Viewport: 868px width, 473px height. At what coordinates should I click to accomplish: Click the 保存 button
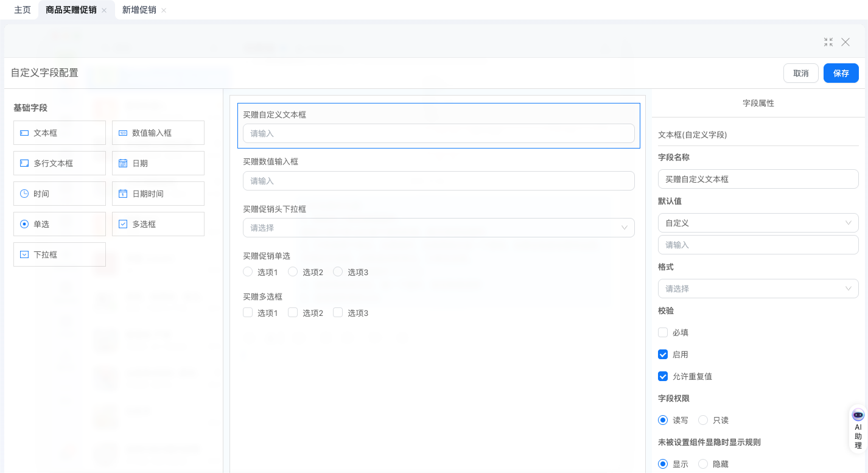(x=841, y=73)
